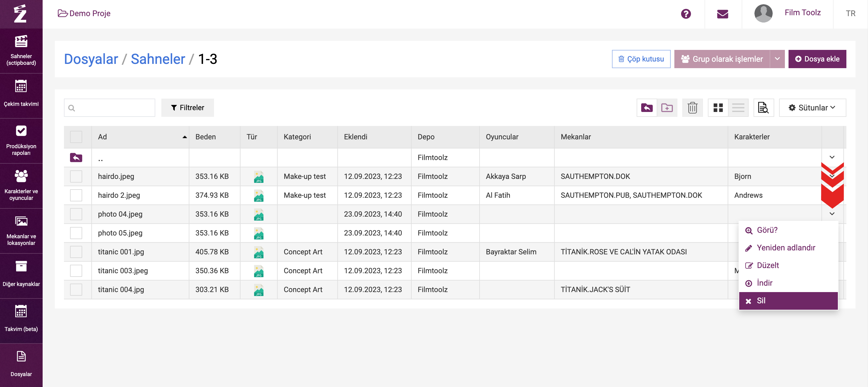The image size is (868, 387).
Task: Click the Filmtoolz Z logo
Action: (x=20, y=13)
